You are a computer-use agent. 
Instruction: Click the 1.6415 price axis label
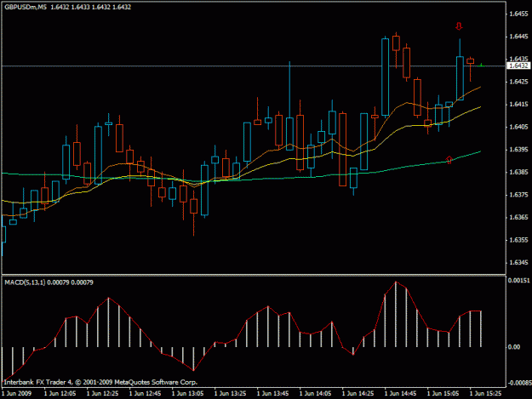[x=518, y=105]
